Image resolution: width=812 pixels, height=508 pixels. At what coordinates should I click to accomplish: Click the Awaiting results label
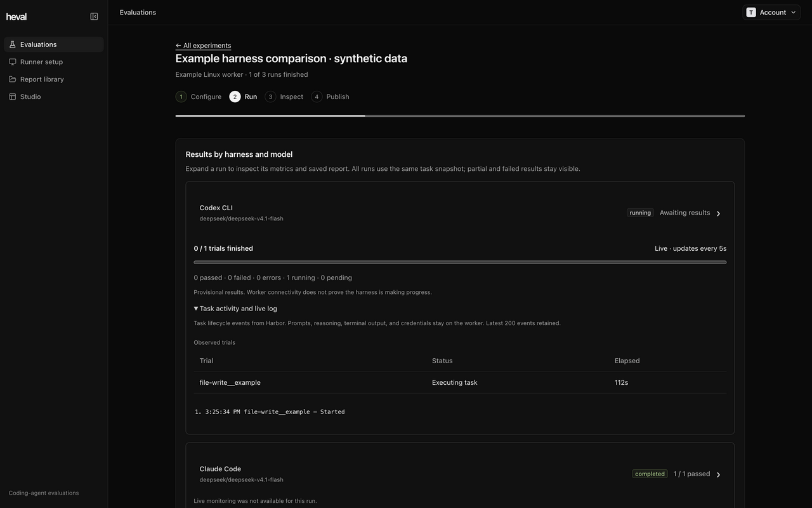[x=684, y=213]
